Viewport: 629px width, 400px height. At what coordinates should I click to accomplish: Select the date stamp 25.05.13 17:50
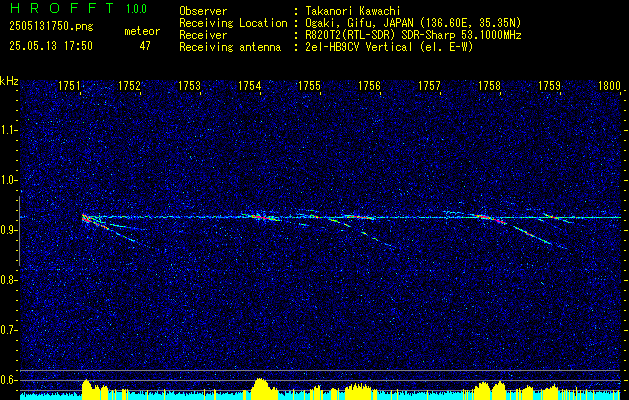coord(51,46)
